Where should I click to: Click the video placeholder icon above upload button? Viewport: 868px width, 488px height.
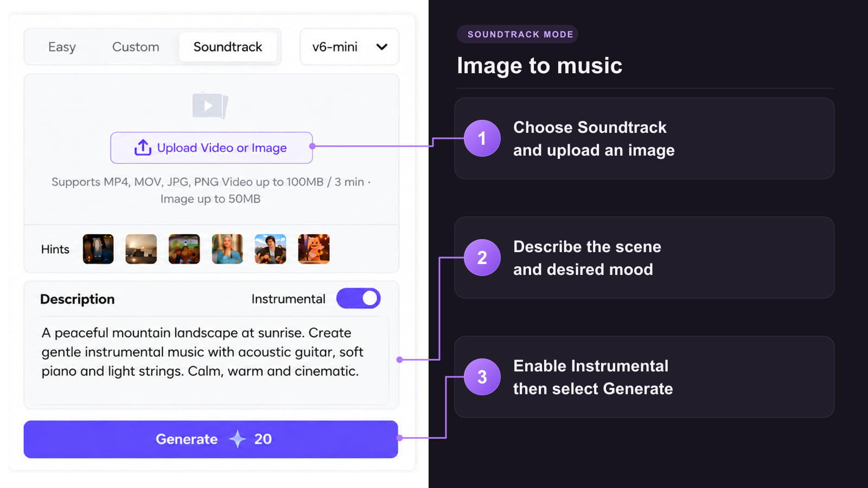(210, 105)
